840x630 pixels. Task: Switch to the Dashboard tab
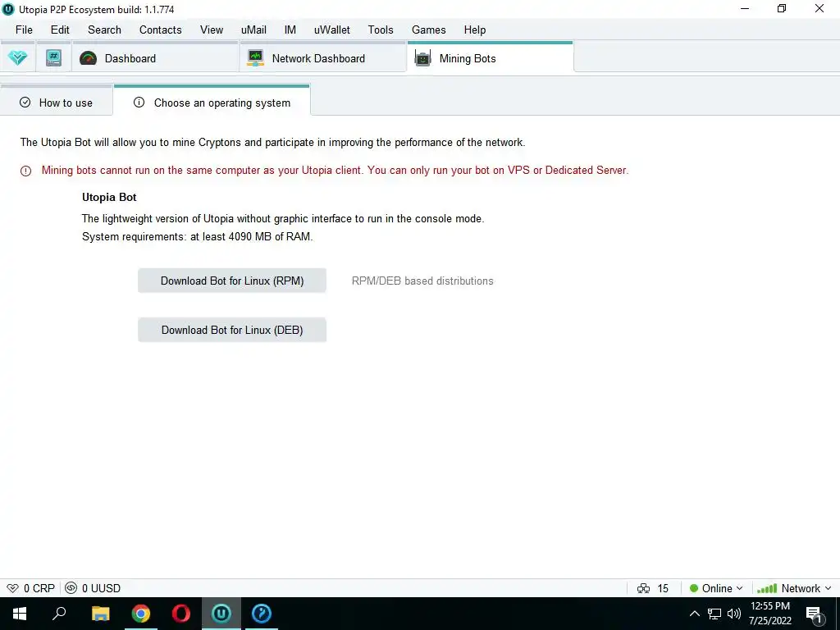pos(156,58)
